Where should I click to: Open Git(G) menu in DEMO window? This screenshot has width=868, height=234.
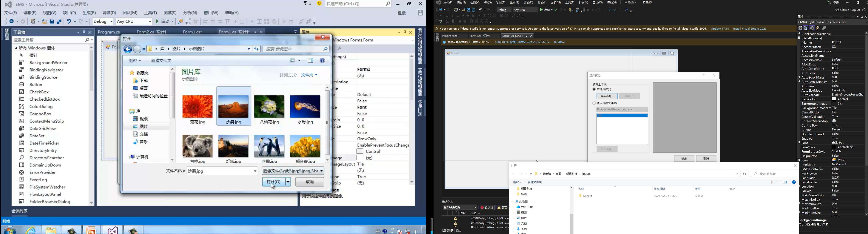pyautogui.click(x=488, y=3)
